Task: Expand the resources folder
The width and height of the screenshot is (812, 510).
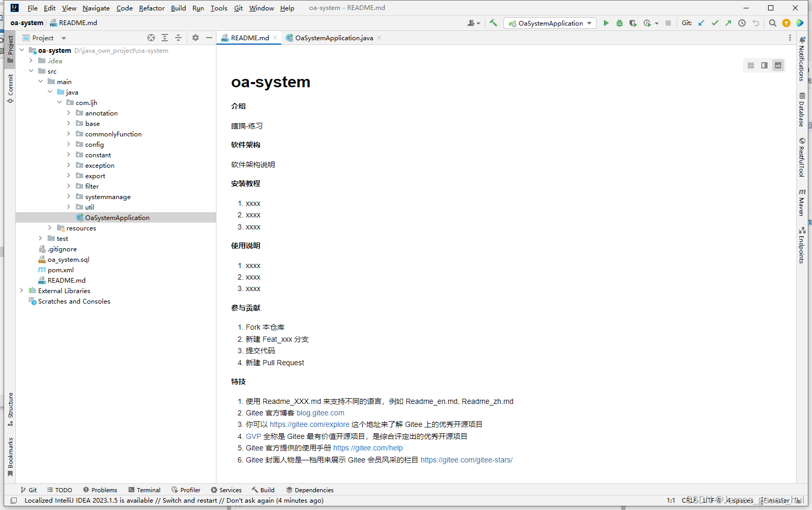Action: tap(50, 228)
